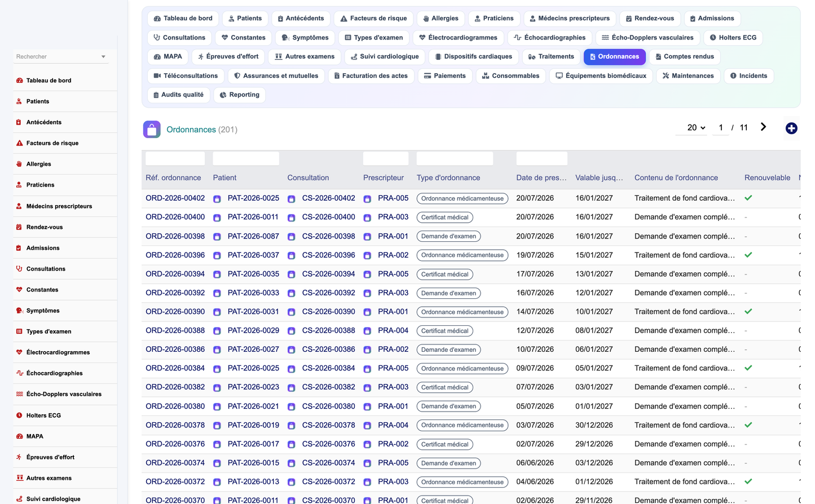Click the Suivi cardiologique icon in sidebar
This screenshot has width=815, height=504.
(20, 499)
